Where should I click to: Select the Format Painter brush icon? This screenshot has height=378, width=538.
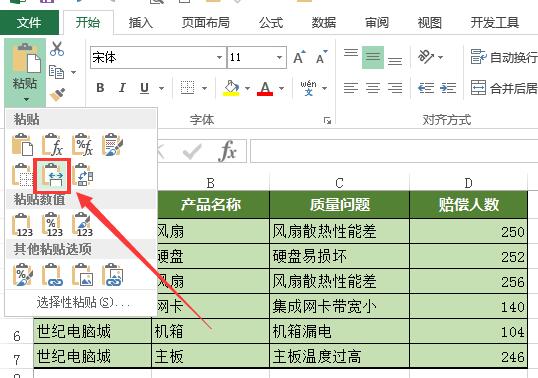[x=57, y=95]
